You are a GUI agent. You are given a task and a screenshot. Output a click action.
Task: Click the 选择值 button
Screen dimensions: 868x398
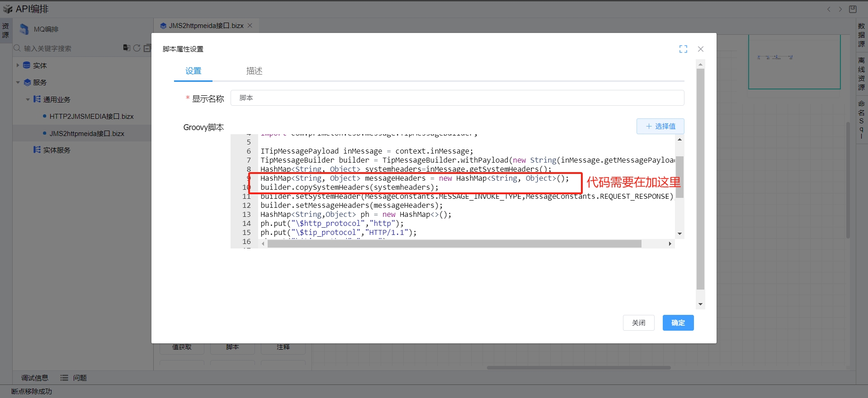click(x=660, y=126)
